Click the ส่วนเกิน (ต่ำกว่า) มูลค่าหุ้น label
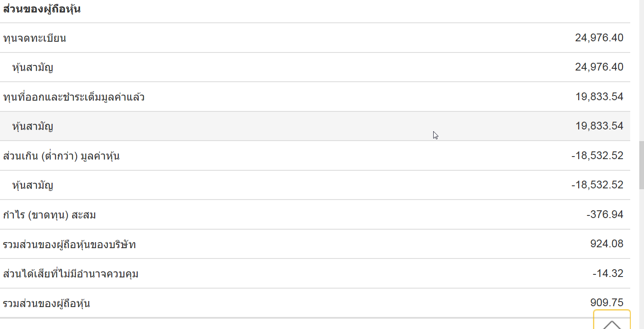This screenshot has height=329, width=644. 61,156
